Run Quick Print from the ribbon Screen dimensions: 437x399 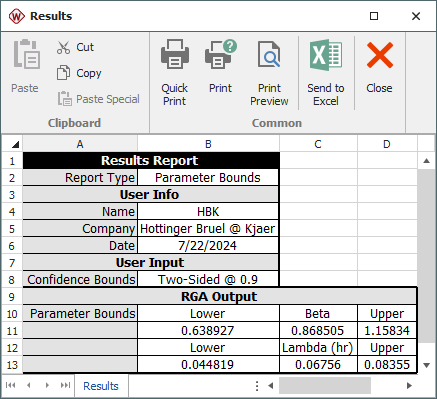(175, 73)
